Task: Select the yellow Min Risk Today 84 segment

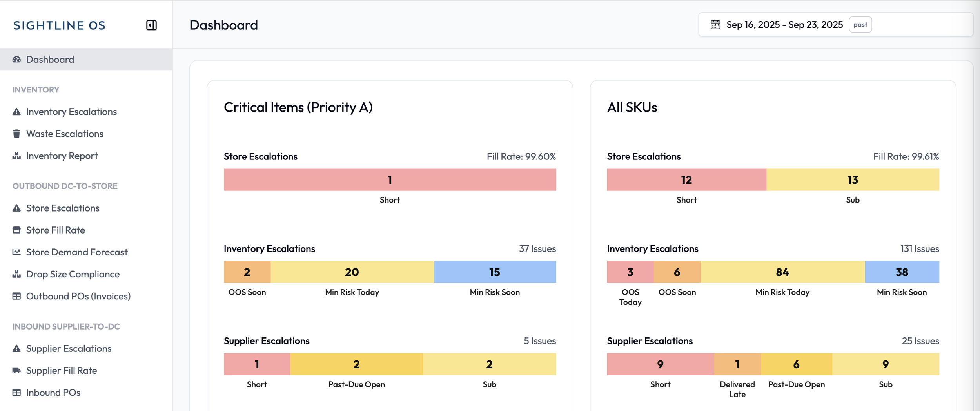Action: coord(782,272)
